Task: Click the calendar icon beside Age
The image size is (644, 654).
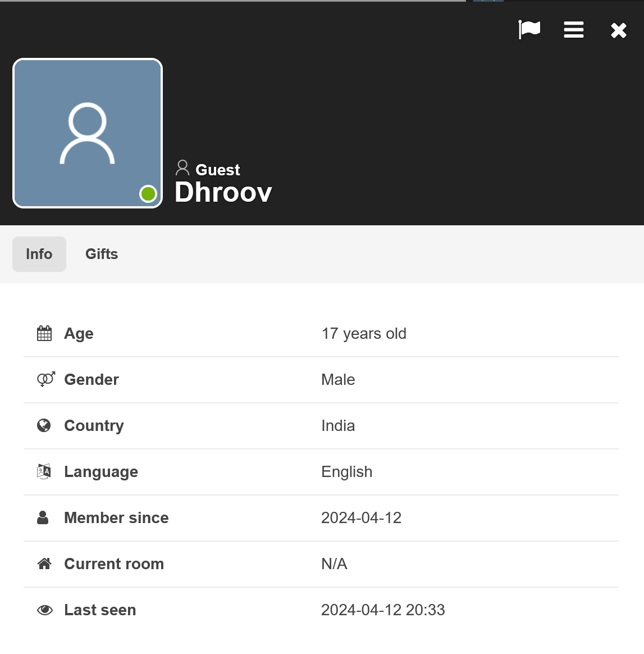Action: pyautogui.click(x=44, y=334)
